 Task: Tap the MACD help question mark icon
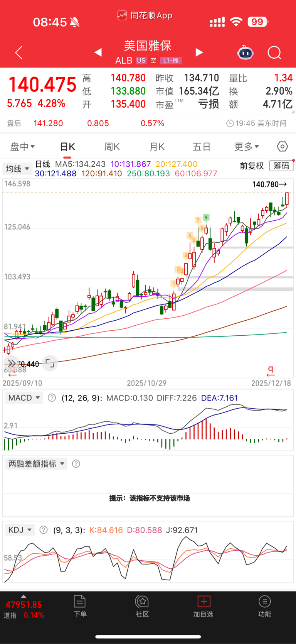click(52, 398)
